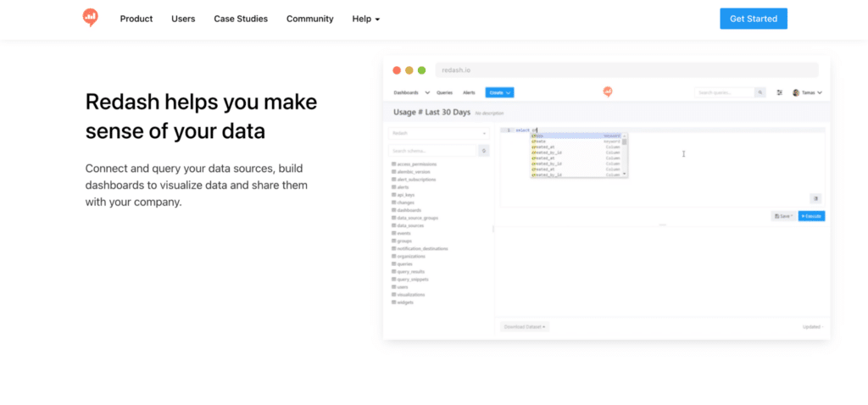The image size is (868, 405).
Task: Open the Save button dropdown
Action: coord(784,216)
